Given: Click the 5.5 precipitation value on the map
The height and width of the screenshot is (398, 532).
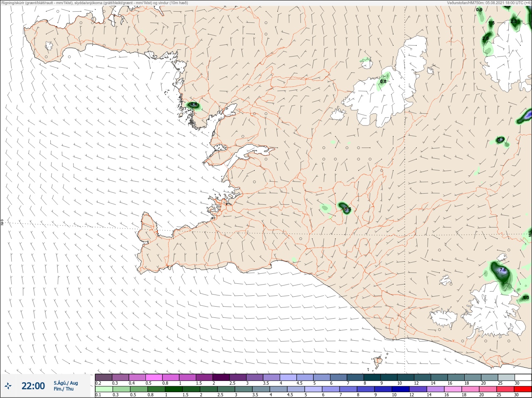Looking at the screenshot, I should 348,209.
